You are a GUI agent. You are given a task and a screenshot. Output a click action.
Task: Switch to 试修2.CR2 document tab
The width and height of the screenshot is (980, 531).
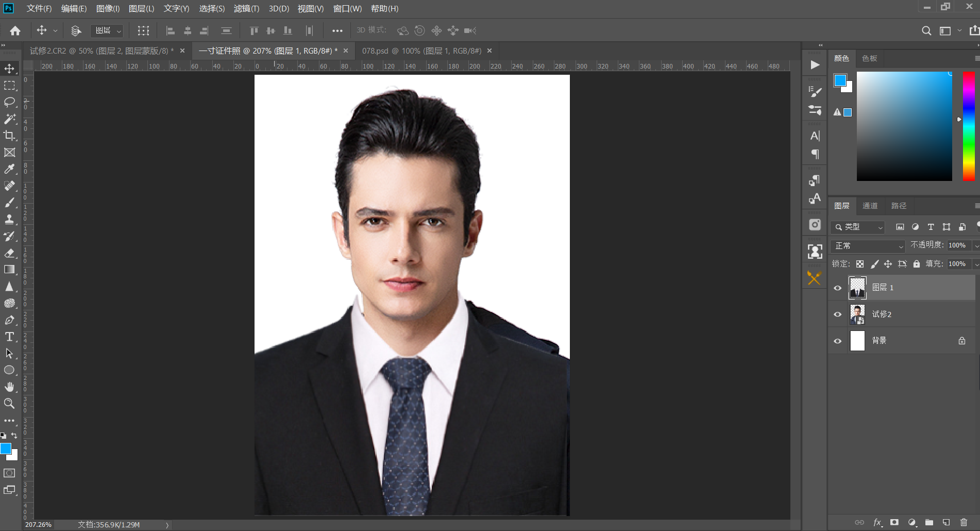click(x=102, y=51)
